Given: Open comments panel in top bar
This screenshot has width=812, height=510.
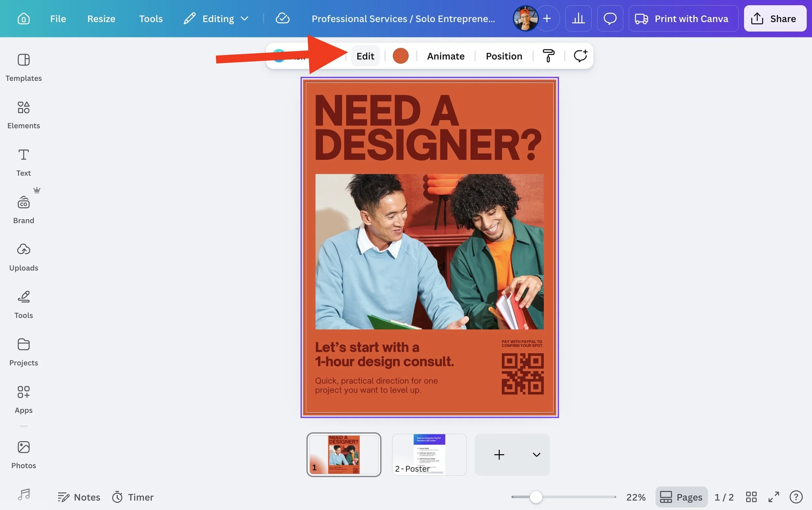Looking at the screenshot, I should 610,19.
